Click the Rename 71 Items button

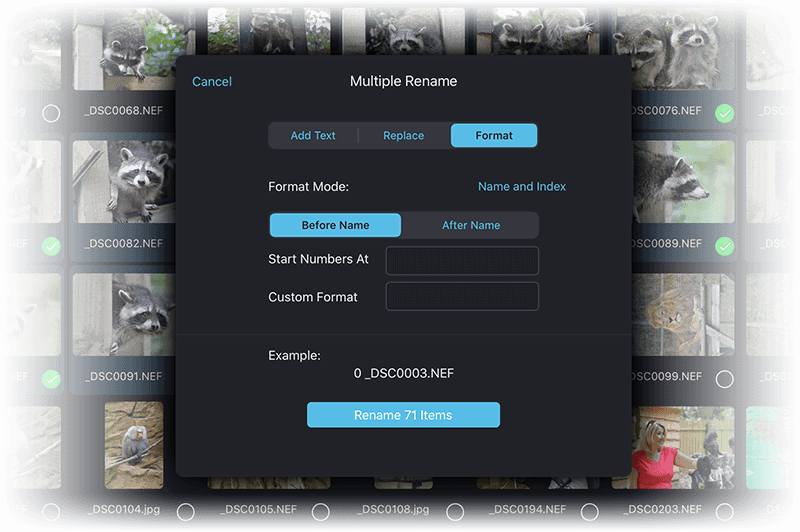(x=403, y=415)
